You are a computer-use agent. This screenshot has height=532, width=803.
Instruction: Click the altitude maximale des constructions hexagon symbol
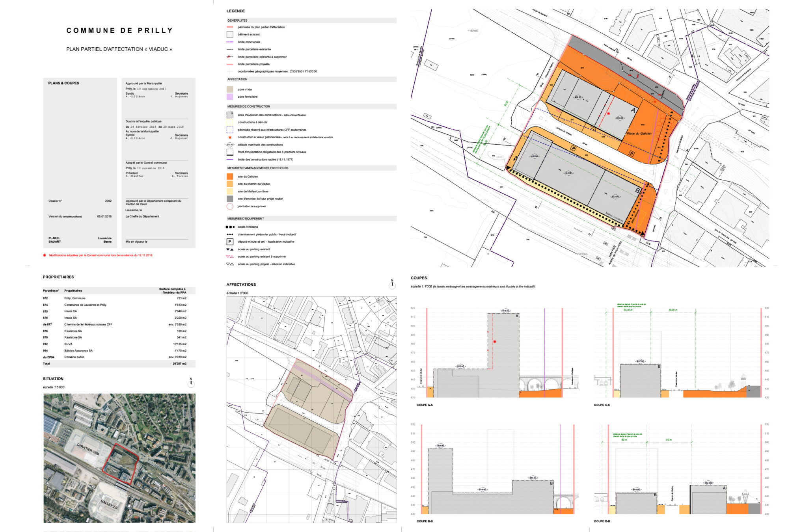tap(230, 145)
